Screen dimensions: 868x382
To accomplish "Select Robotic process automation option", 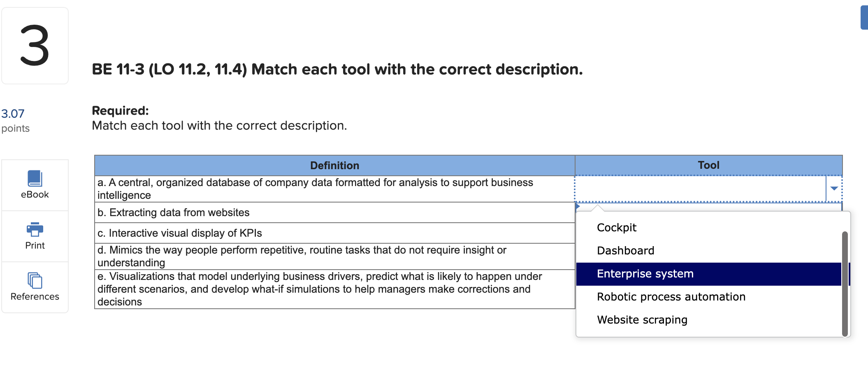I will 671,296.
